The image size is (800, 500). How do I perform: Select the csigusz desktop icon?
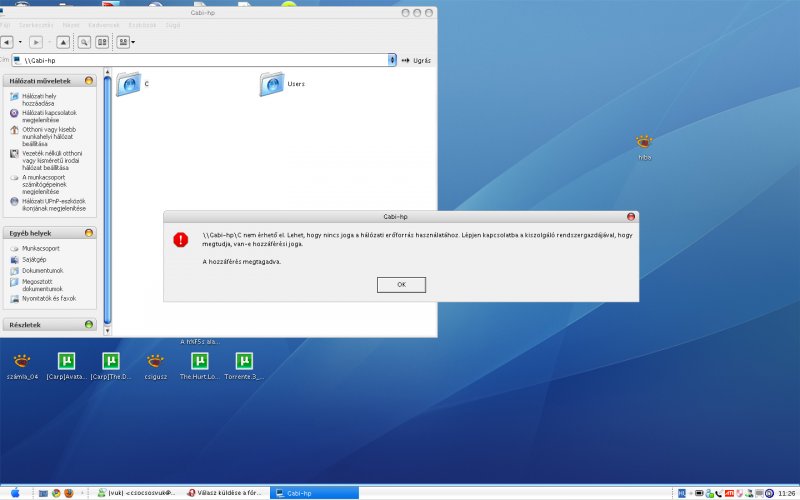(x=155, y=361)
